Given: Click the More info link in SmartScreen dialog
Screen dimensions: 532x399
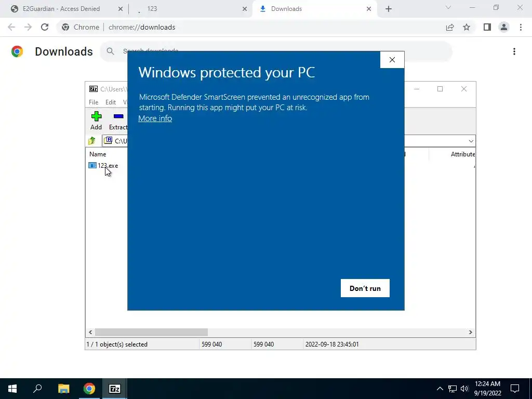Looking at the screenshot, I should (155, 118).
